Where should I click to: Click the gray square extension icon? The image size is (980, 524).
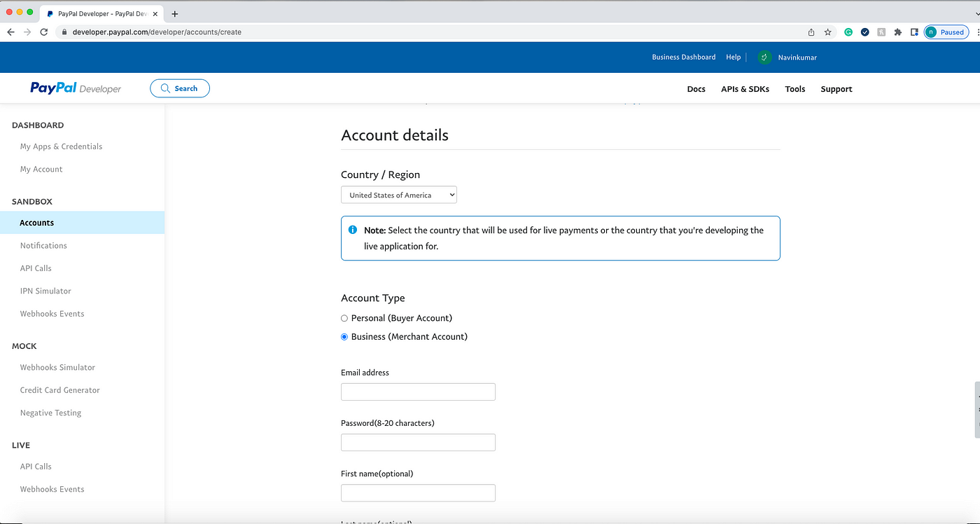881,32
